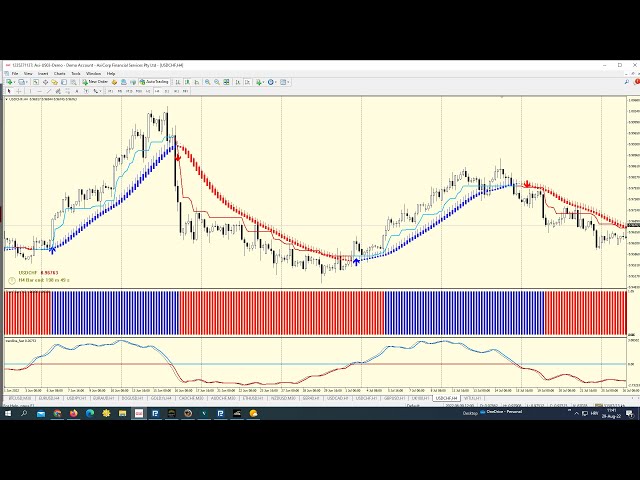Open the Insert menu
The width and height of the screenshot is (640, 480).
pyautogui.click(x=43, y=73)
